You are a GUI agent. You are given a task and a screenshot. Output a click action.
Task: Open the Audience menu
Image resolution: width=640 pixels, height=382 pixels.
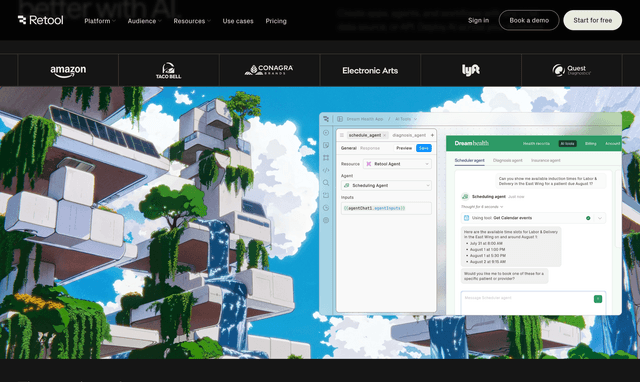click(x=144, y=21)
